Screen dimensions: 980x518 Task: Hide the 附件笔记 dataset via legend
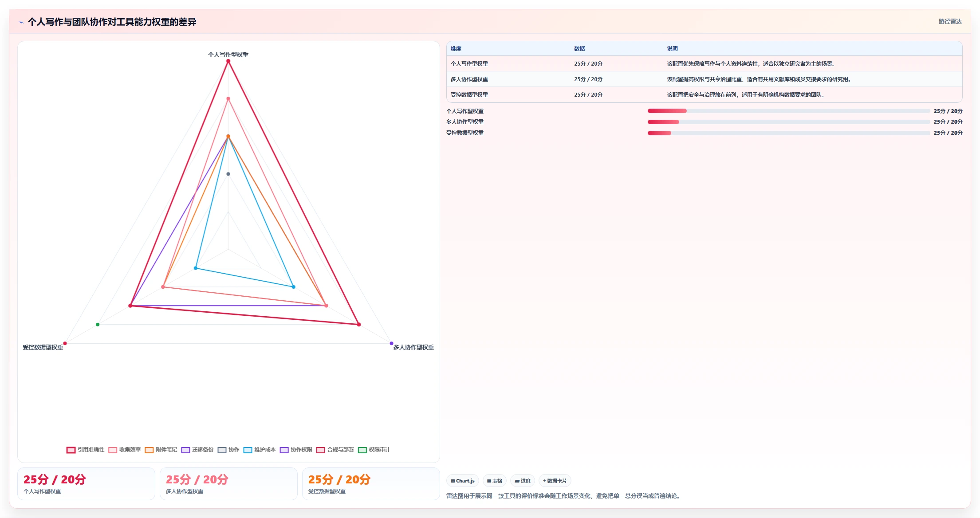pos(161,450)
